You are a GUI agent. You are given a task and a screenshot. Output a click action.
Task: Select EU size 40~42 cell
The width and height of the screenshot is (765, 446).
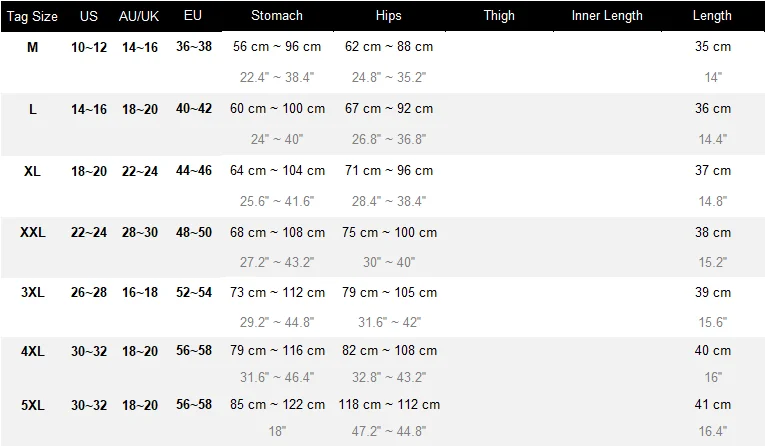pyautogui.click(x=194, y=108)
